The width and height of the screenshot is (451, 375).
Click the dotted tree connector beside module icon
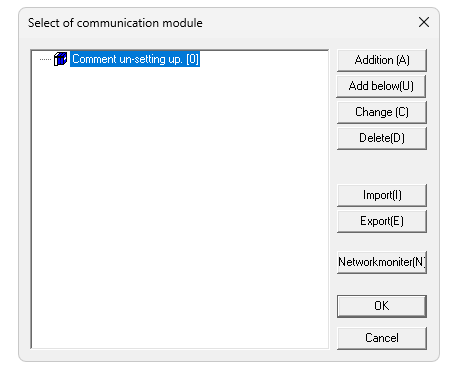click(x=45, y=60)
